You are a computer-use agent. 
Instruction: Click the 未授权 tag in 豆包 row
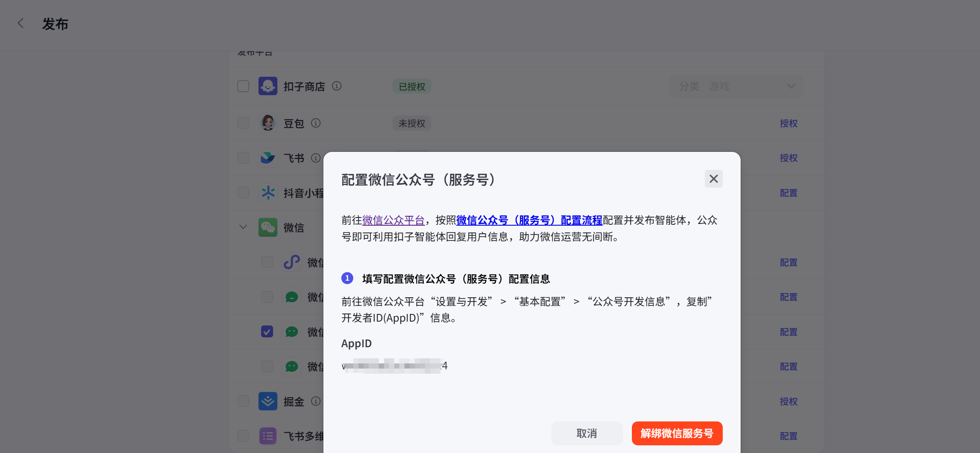point(412,123)
